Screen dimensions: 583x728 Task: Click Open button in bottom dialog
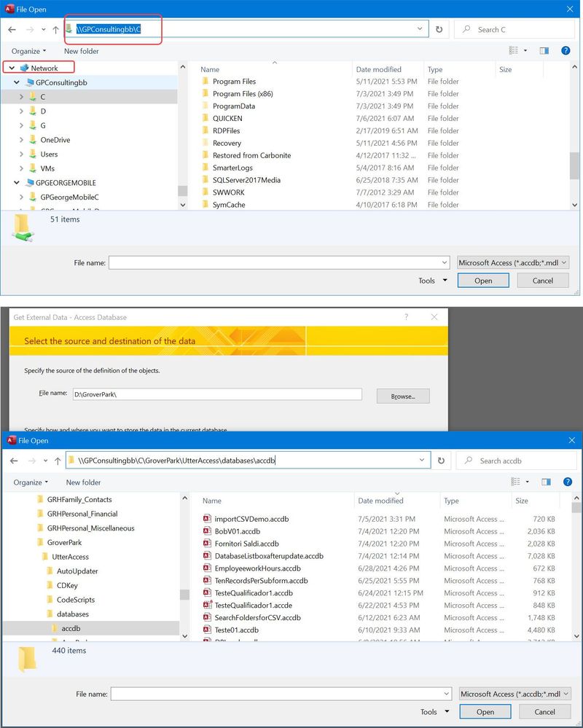click(485, 712)
